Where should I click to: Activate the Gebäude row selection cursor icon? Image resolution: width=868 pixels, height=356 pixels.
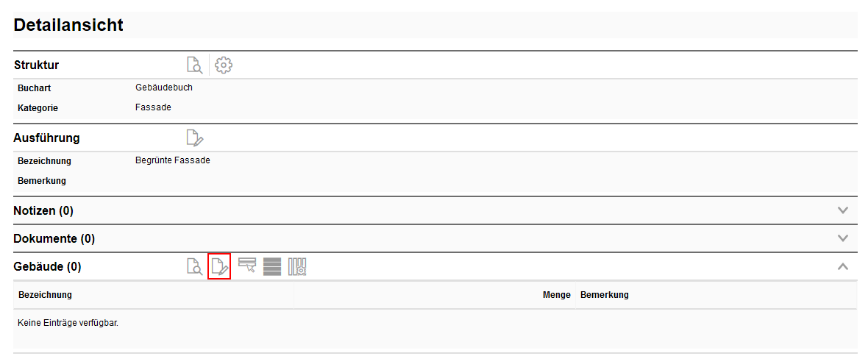click(x=247, y=266)
